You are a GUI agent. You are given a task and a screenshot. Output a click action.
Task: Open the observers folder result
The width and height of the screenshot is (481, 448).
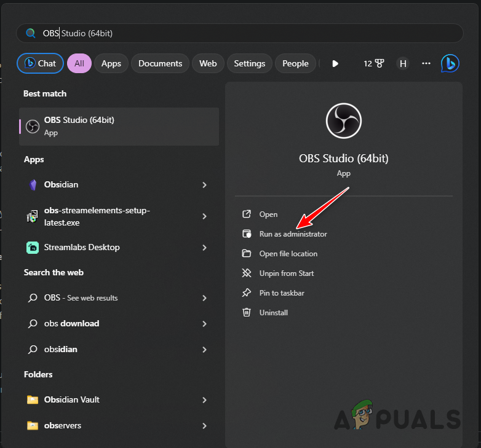click(x=119, y=426)
